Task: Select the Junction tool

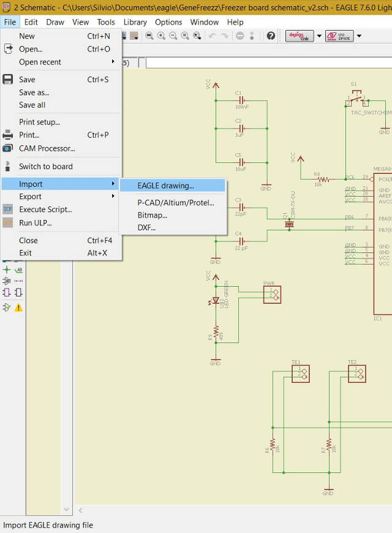Action: tap(7, 270)
